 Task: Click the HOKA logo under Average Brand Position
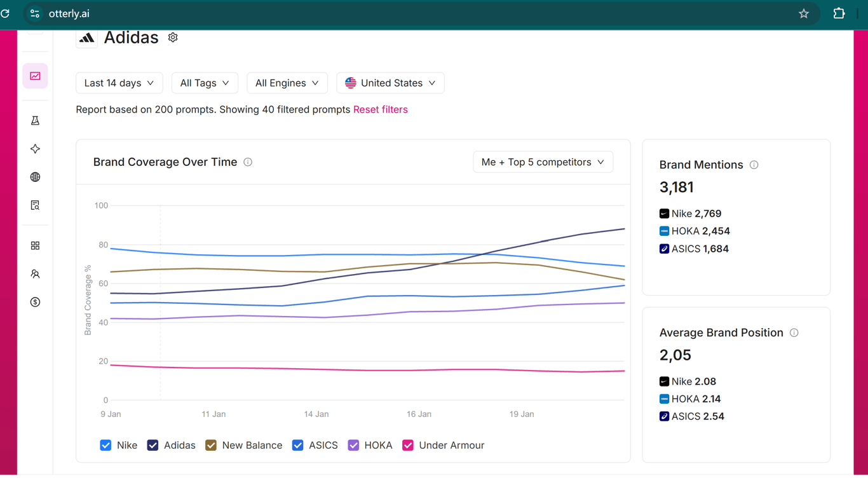pyautogui.click(x=664, y=399)
